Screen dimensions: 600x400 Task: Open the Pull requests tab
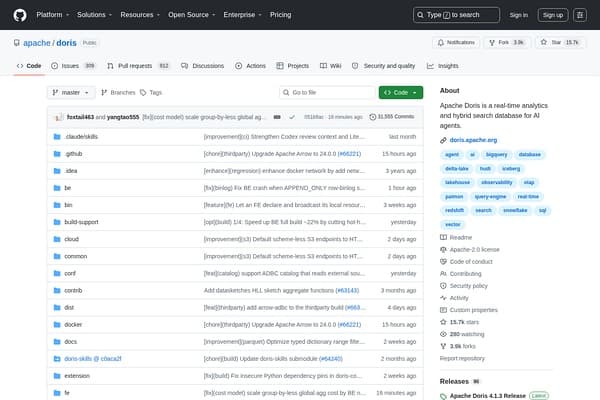(138, 66)
